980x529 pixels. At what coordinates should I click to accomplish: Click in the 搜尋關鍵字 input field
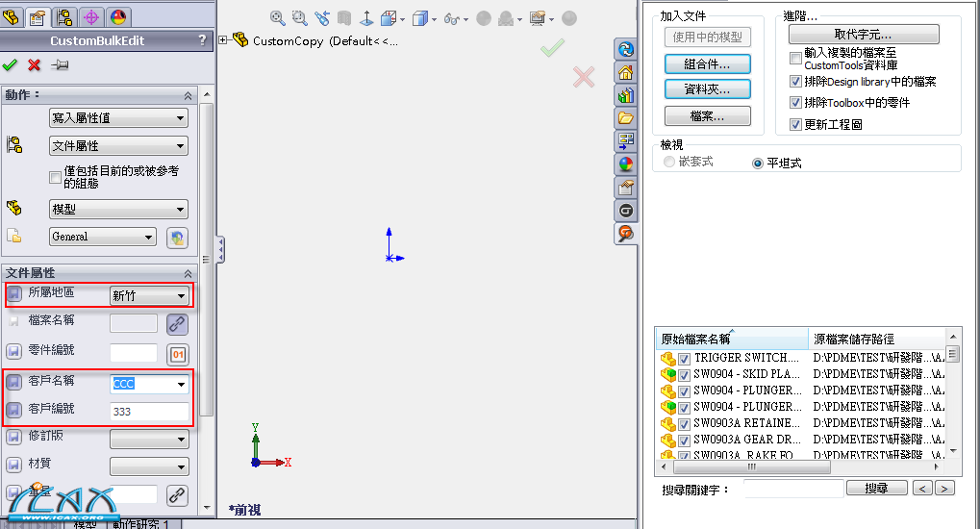point(793,489)
